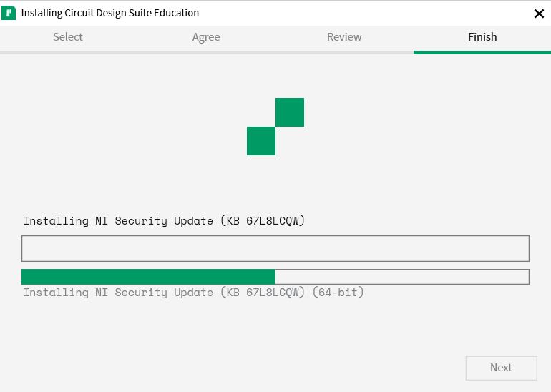Click the 'Installing Circuit Design Suite Education' title
This screenshot has height=392, width=551.
point(110,14)
